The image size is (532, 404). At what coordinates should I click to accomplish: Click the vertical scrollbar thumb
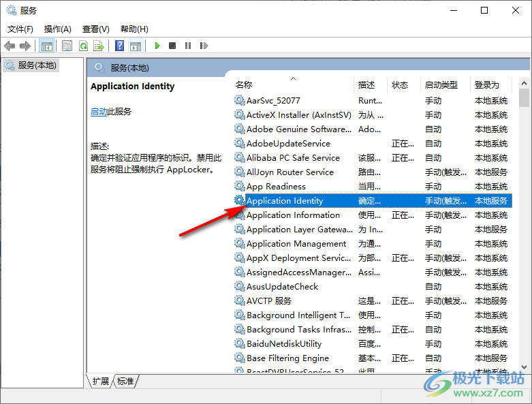[x=524, y=97]
